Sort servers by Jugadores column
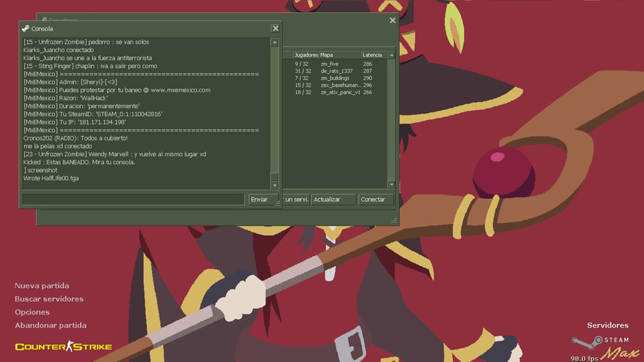644x362 pixels. [x=306, y=55]
